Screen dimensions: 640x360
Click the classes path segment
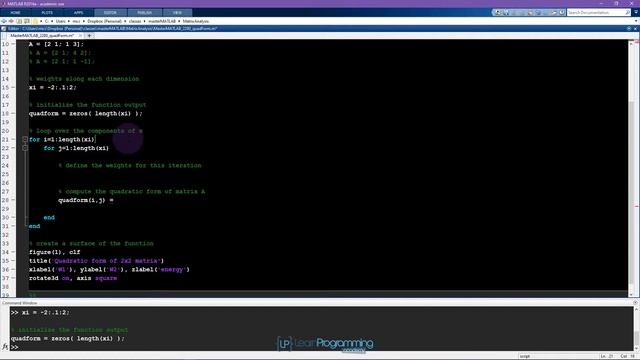click(x=135, y=21)
